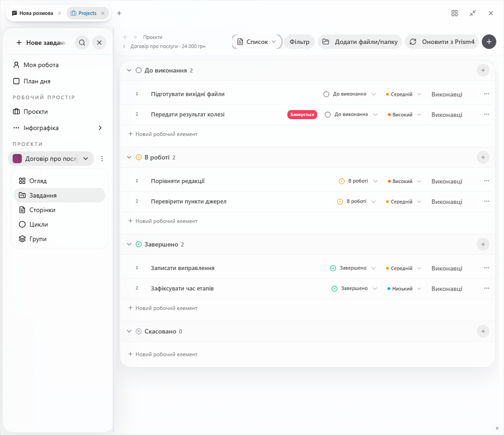The height and width of the screenshot is (435, 504).
Task: Click Нове завдання button
Action: pos(41,43)
